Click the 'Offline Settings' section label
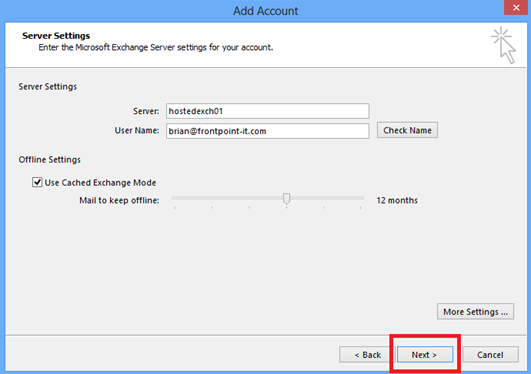Image resolution: width=531 pixels, height=374 pixels. click(49, 160)
